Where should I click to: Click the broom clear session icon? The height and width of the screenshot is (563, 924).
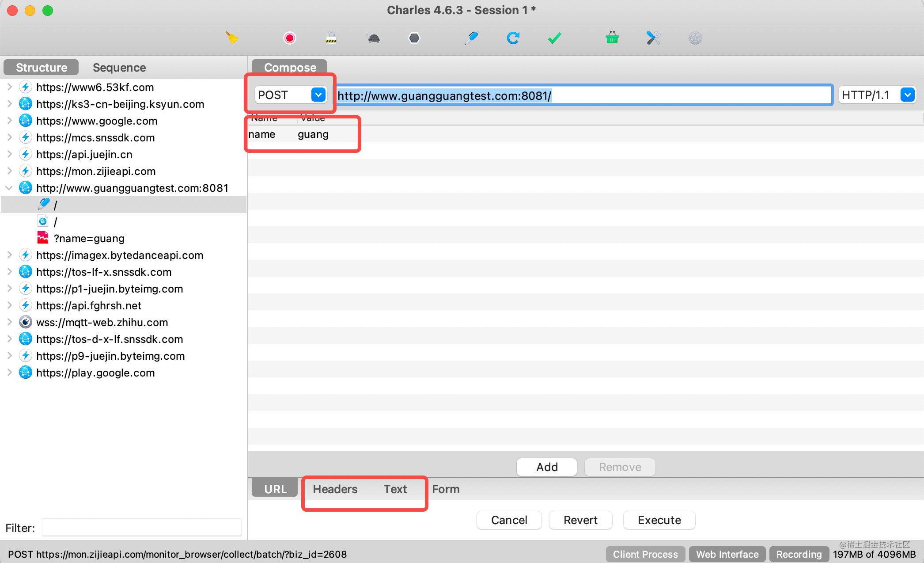232,38
